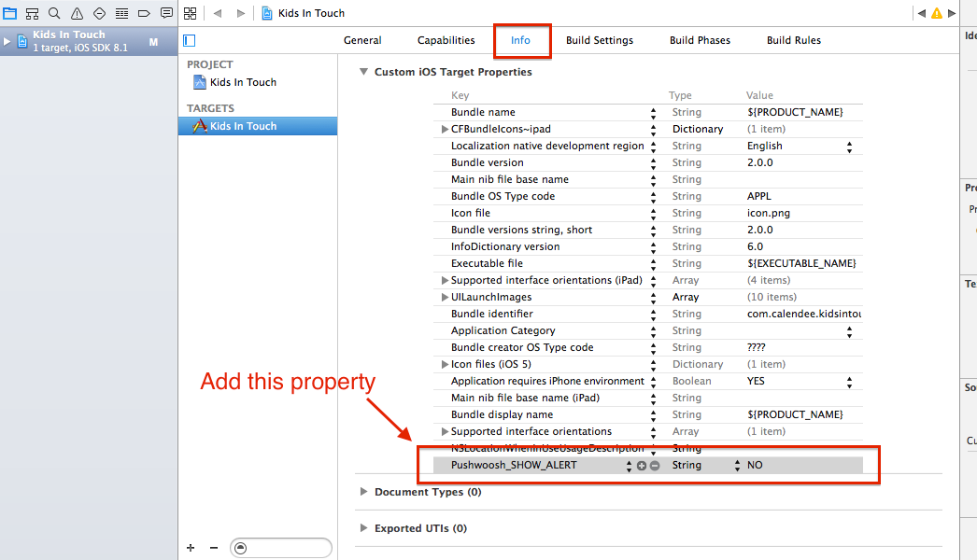
Task: Open the Test navigator diamond icon
Action: click(x=99, y=13)
